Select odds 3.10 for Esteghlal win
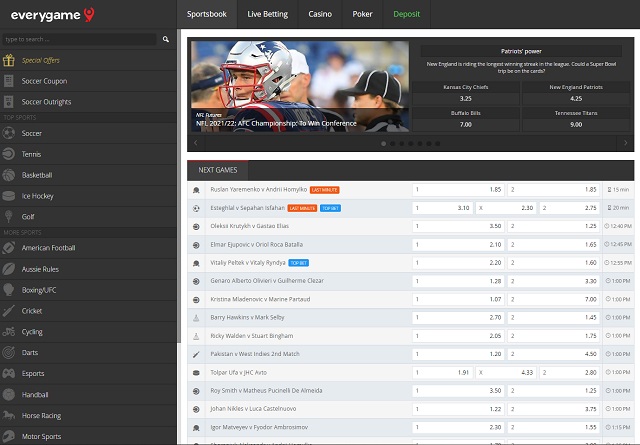The image size is (640, 445). 442,208
